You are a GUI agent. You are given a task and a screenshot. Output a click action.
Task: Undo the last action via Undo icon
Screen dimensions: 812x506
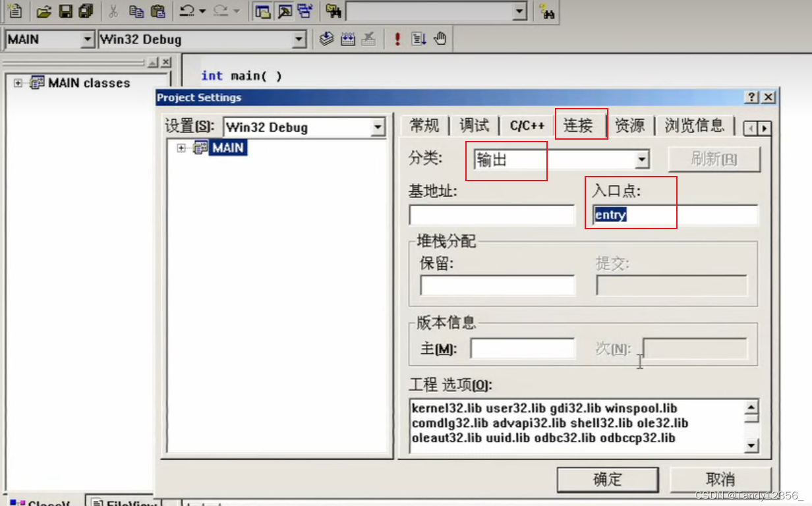tap(187, 10)
